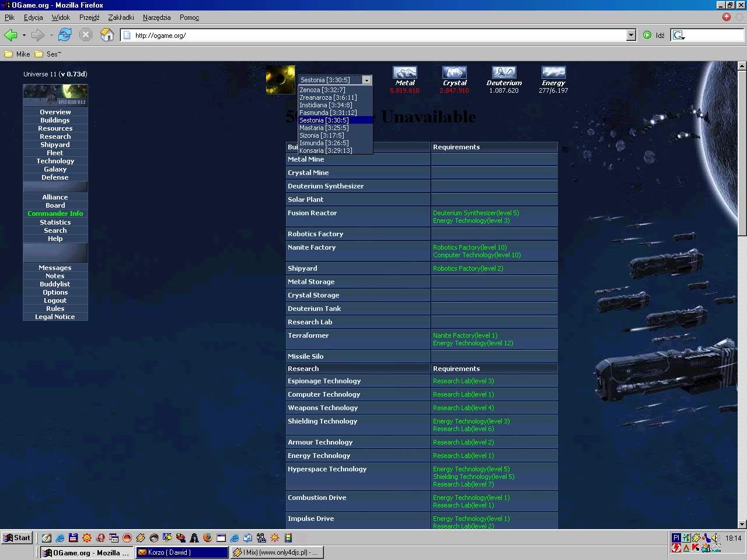
Task: Click the Deuterium resource icon
Action: coord(504,72)
